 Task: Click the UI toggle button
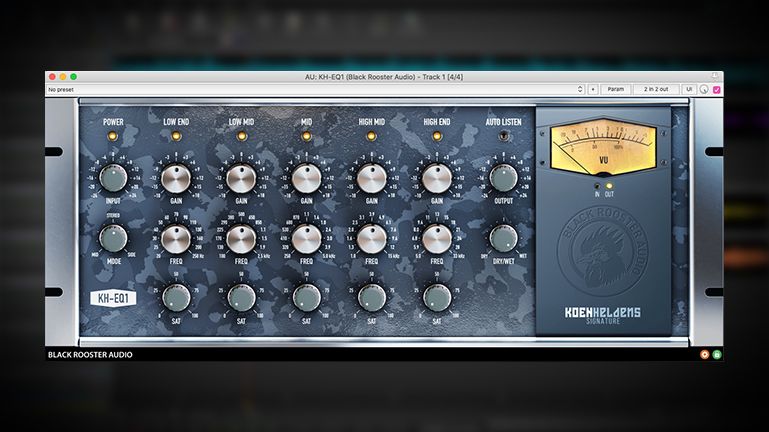coord(689,89)
